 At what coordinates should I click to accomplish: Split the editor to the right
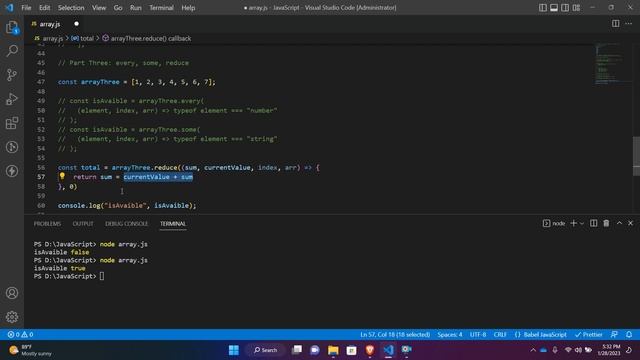pyautogui.click(x=615, y=24)
